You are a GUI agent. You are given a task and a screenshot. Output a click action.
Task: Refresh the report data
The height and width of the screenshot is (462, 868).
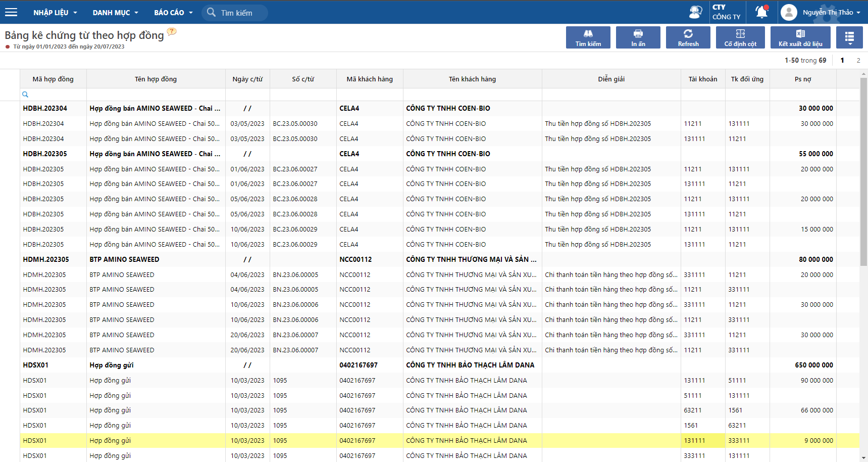pos(688,37)
